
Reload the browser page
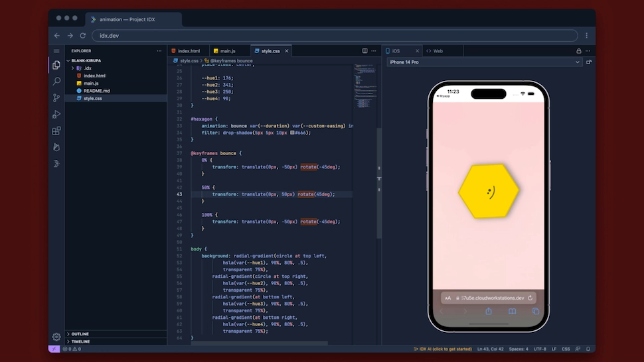[83, 36]
